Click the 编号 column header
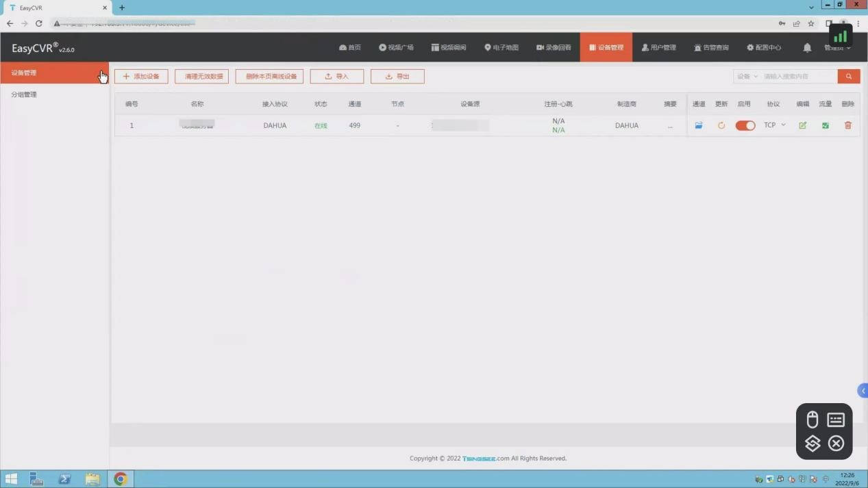 [x=132, y=104]
